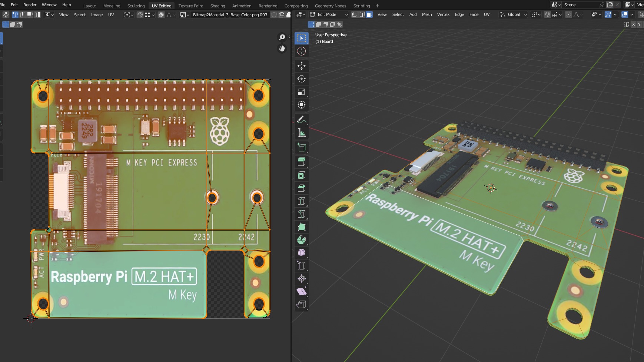
Task: Select the Rip Region tool
Action: 302,304
